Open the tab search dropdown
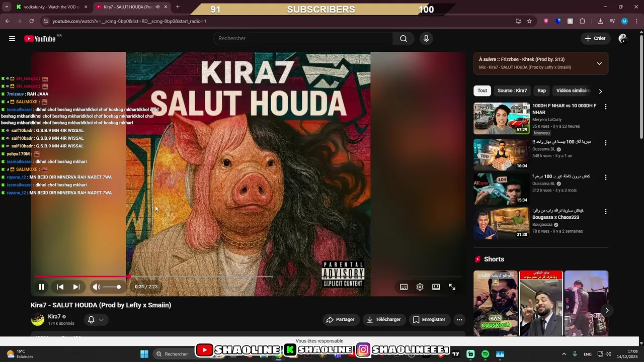The height and width of the screenshot is (362, 644). click(x=7, y=7)
